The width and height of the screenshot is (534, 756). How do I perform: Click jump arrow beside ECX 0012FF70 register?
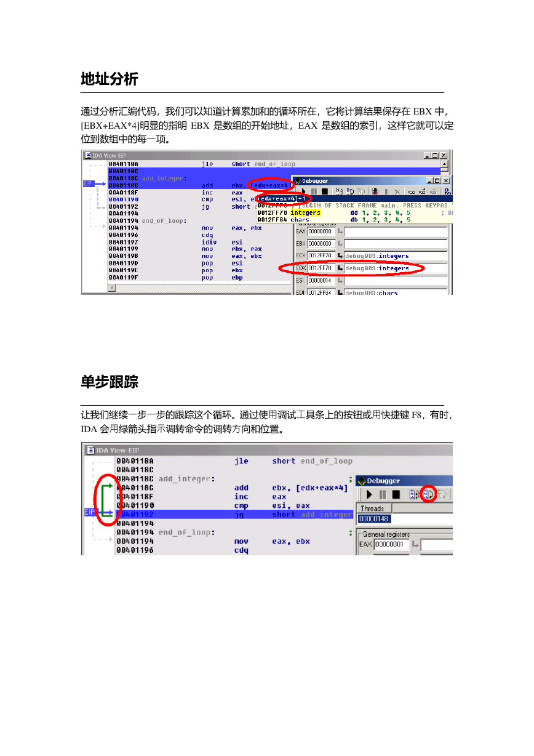click(340, 255)
